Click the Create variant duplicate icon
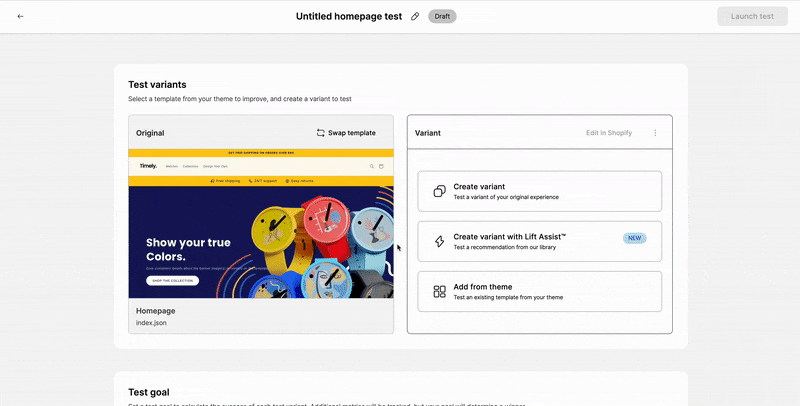 click(x=439, y=191)
